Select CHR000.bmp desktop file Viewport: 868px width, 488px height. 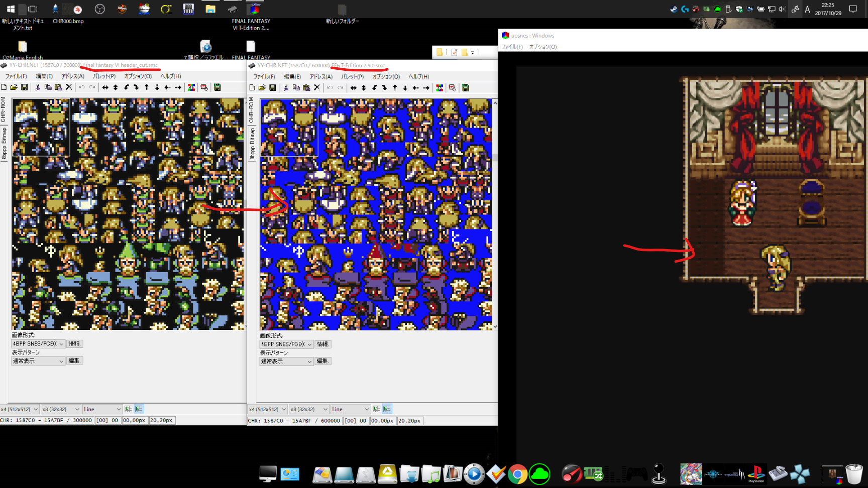(68, 14)
